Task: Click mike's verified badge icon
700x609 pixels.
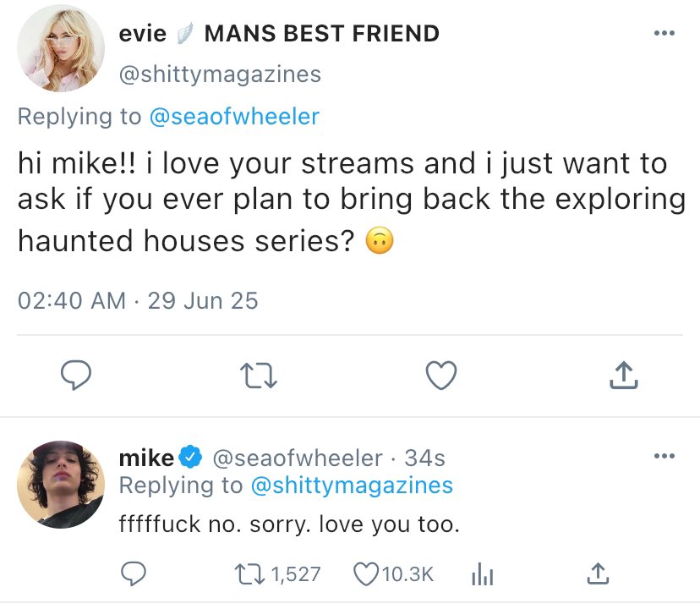Action: coord(191,458)
